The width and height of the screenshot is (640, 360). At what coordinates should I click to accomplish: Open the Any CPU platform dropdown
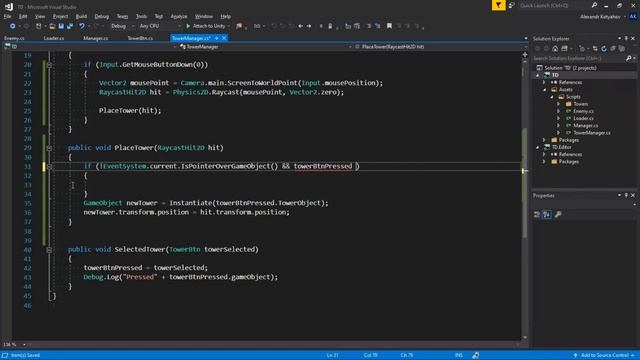160,26
